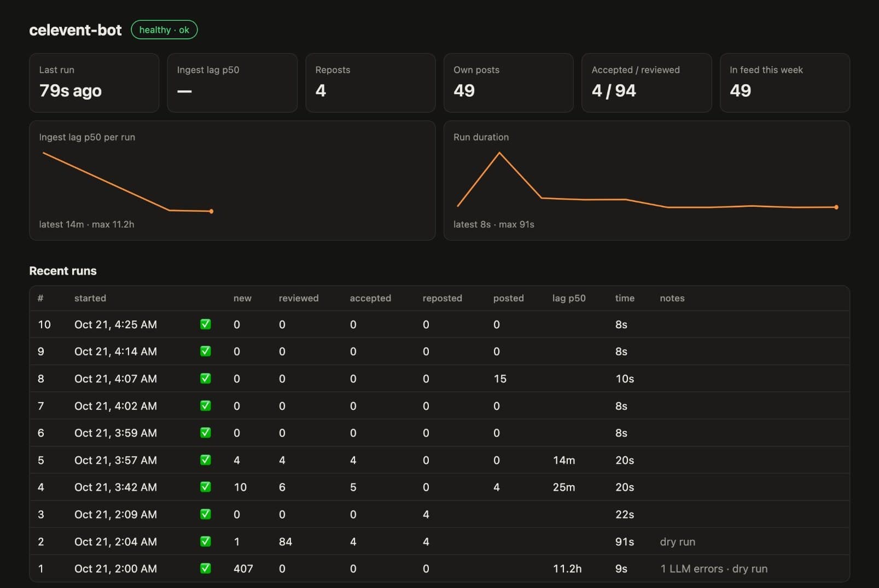The height and width of the screenshot is (588, 879).
Task: Click '1 LLM errors · dry run' note
Action: pyautogui.click(x=714, y=568)
